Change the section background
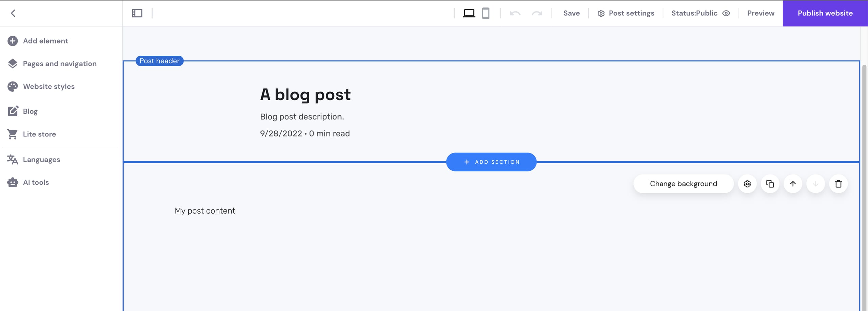 [x=684, y=183]
